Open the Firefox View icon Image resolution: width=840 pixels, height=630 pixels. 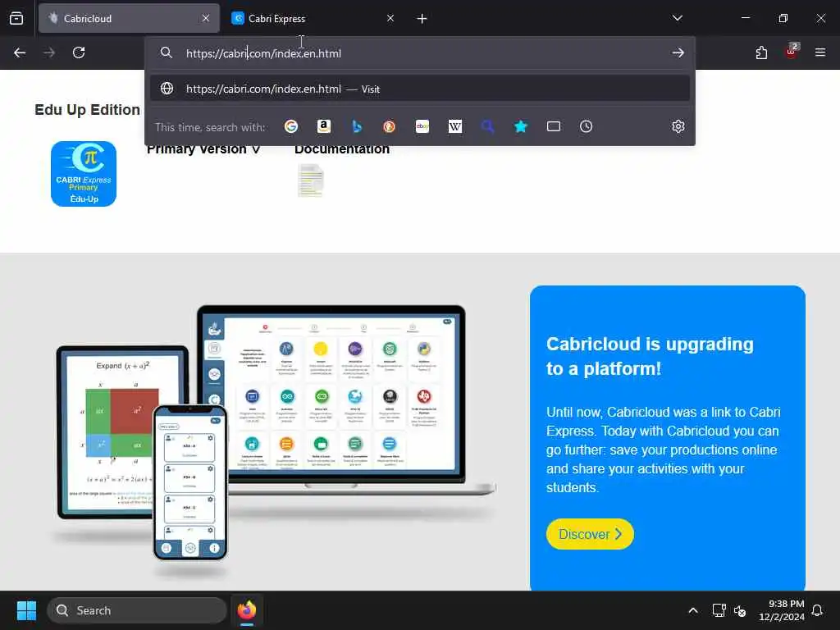(16, 18)
